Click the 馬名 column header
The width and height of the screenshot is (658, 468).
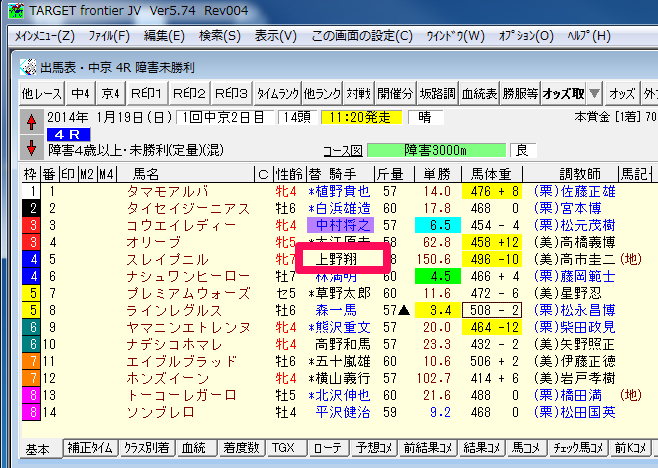click(x=185, y=174)
